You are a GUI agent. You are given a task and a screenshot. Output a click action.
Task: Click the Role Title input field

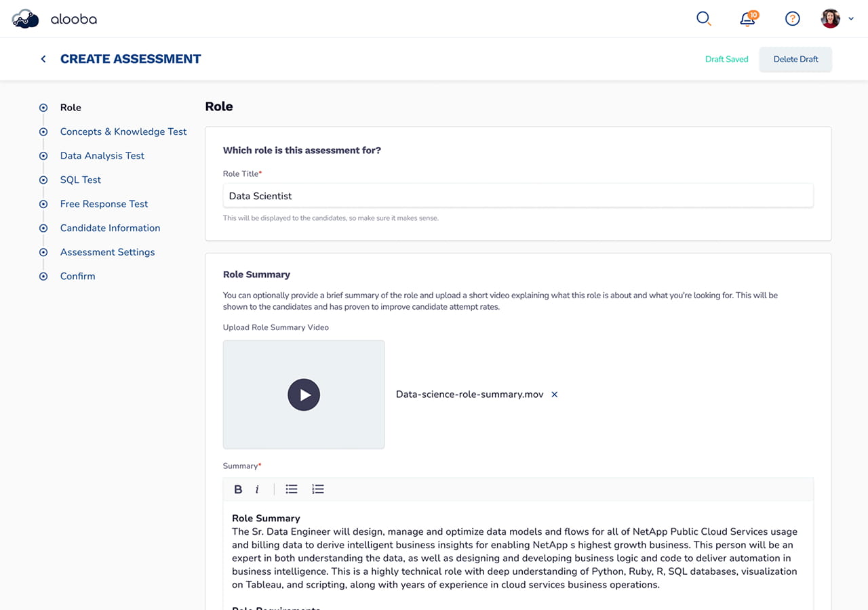coord(518,196)
